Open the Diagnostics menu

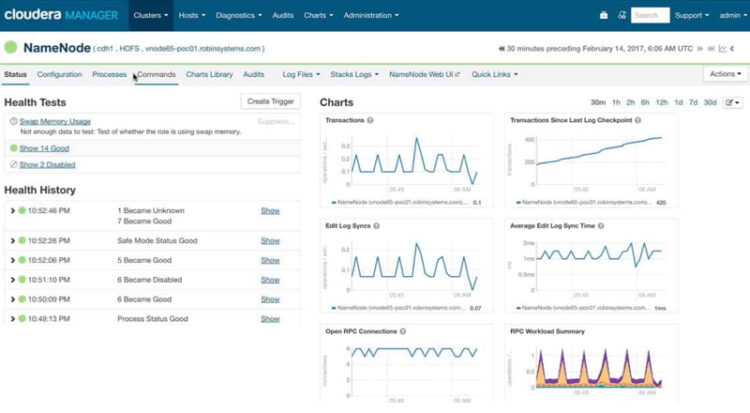coord(239,15)
